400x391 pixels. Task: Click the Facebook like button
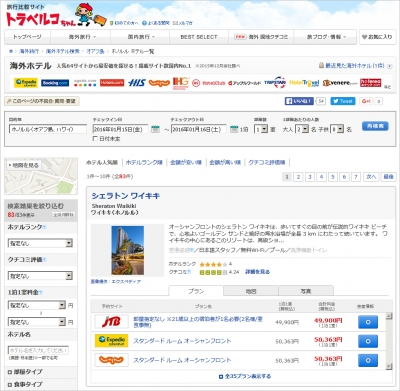coord(299,101)
